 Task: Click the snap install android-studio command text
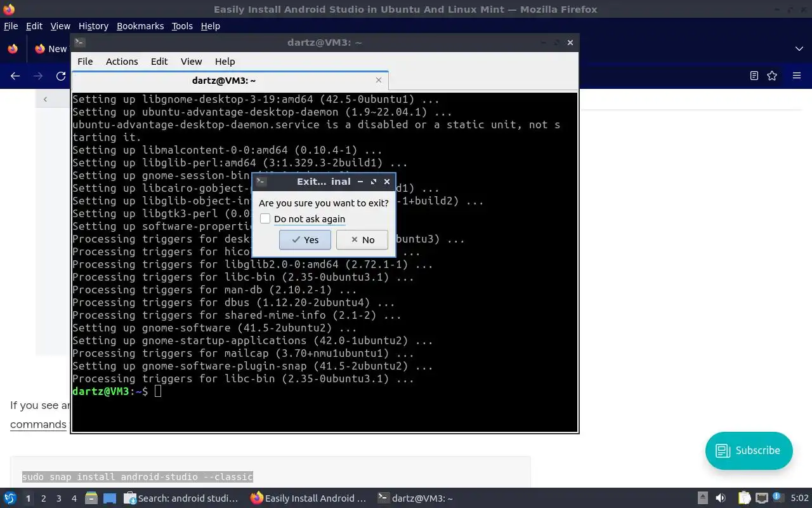pyautogui.click(x=138, y=476)
